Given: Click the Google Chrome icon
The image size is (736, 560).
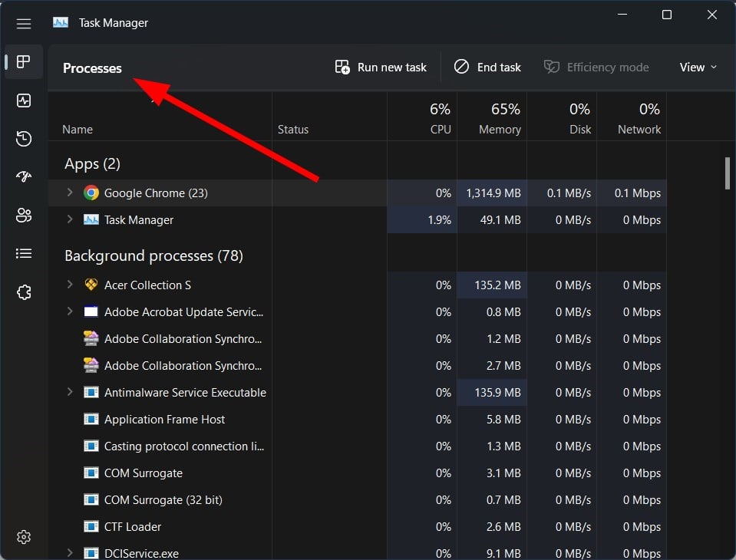Looking at the screenshot, I should click(91, 193).
